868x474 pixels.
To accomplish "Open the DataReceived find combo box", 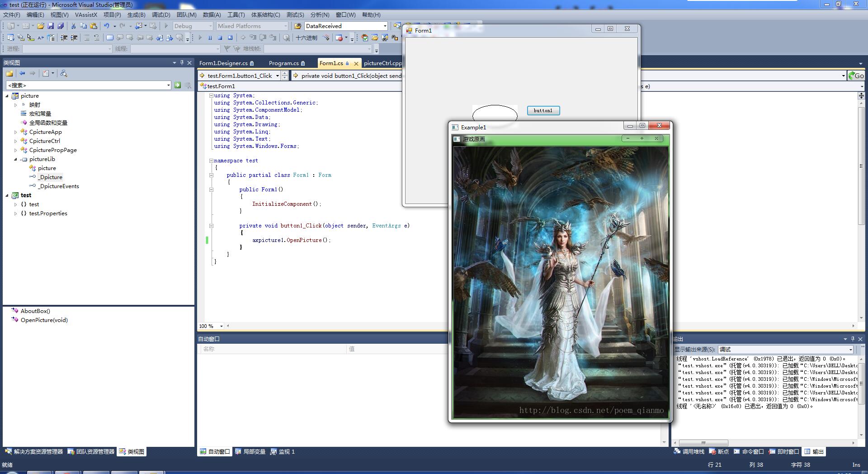I will [346, 26].
